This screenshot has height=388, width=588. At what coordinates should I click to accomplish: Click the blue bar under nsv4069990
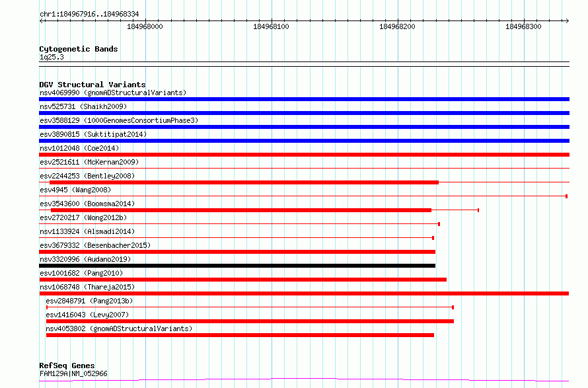click(304, 99)
